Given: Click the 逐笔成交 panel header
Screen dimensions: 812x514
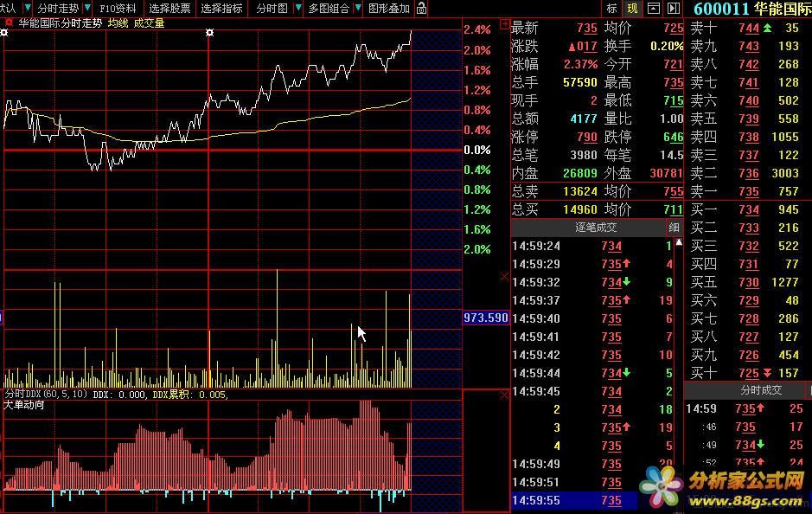Looking at the screenshot, I should click(596, 227).
